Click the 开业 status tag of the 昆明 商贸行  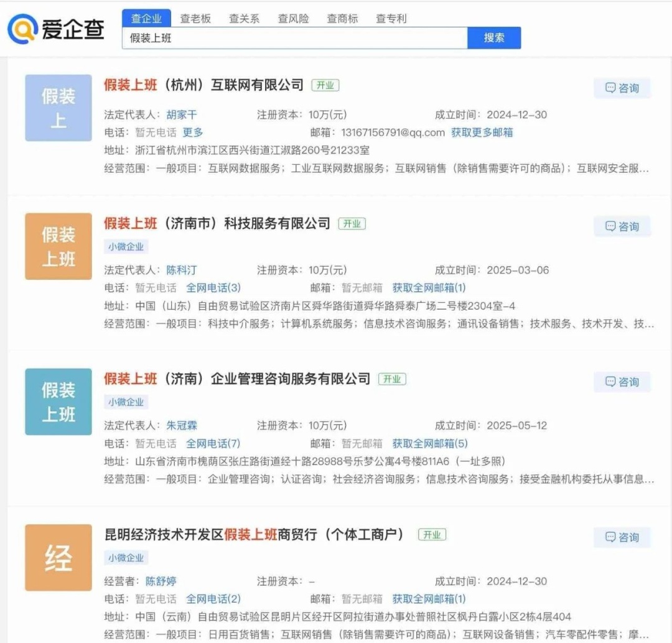pos(432,535)
